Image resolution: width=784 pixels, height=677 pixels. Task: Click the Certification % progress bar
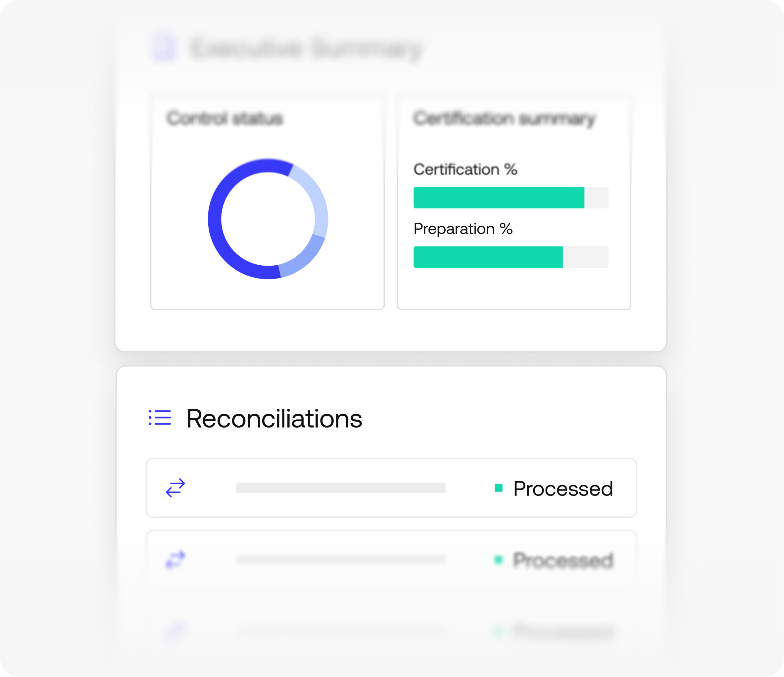(511, 198)
